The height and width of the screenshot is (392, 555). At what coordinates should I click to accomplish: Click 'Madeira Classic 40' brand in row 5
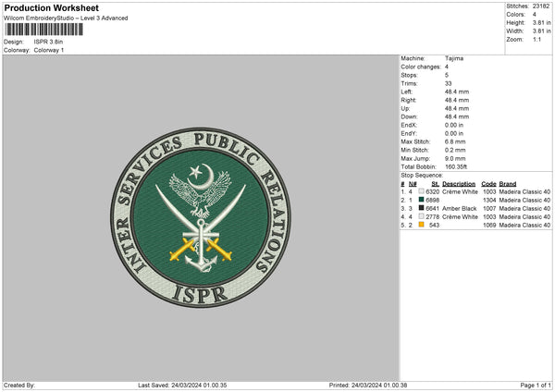point(524,225)
